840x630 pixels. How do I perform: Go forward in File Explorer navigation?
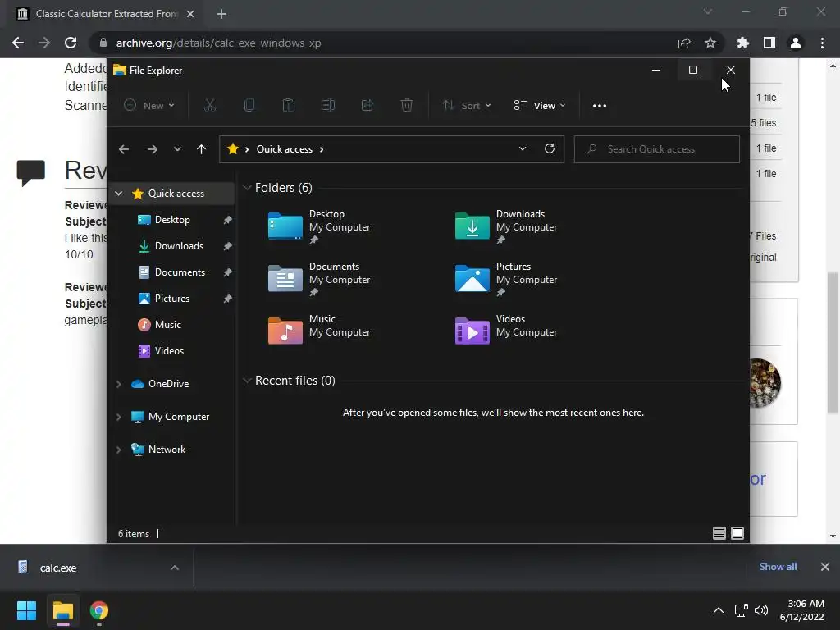pyautogui.click(x=153, y=149)
